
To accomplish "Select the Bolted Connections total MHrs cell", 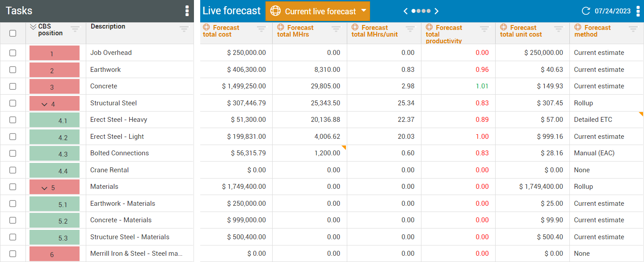I will point(309,153).
